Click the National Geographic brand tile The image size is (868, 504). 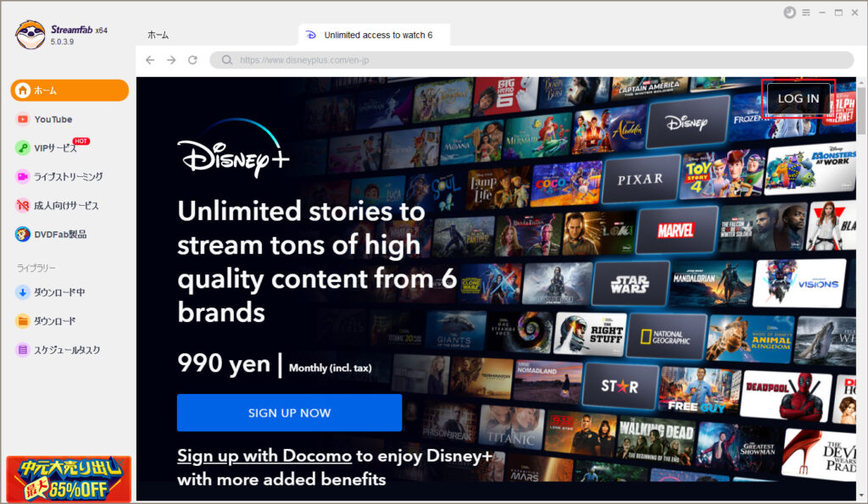click(666, 336)
